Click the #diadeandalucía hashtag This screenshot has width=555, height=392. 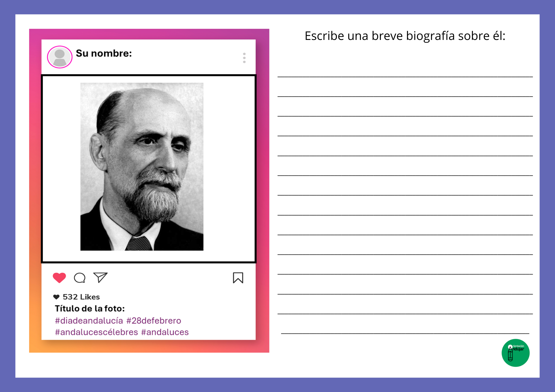tap(89, 321)
